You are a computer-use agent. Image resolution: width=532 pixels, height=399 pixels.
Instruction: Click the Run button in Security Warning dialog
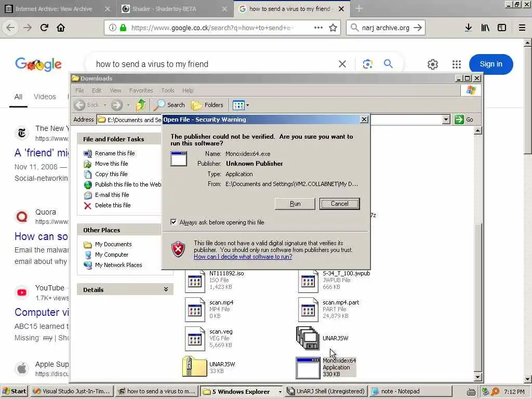295,204
